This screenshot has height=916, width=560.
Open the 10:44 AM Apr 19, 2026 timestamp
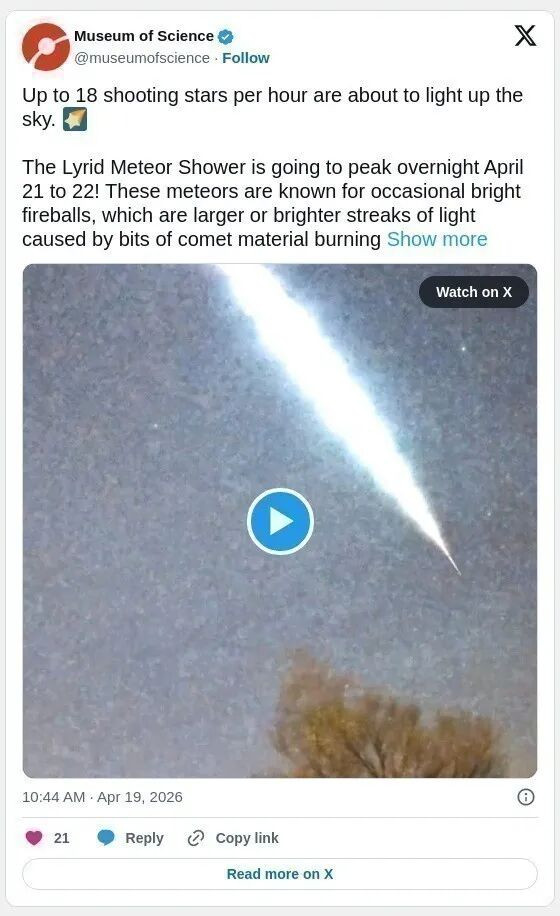click(x=102, y=797)
